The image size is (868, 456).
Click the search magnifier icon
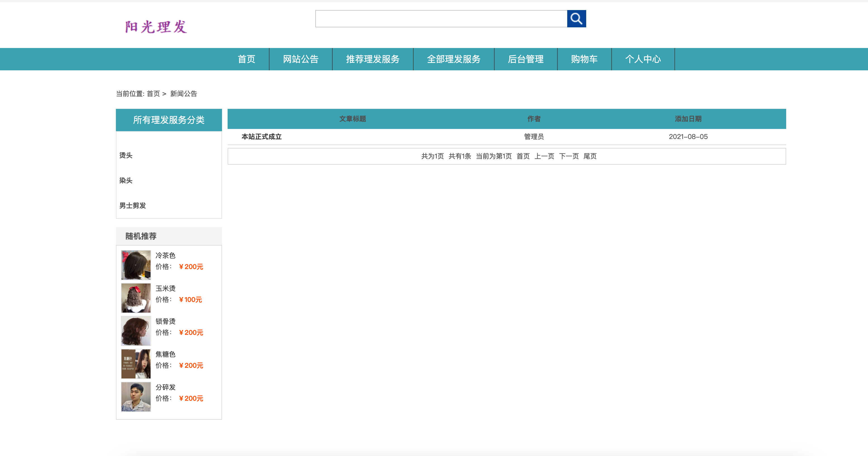(x=577, y=19)
